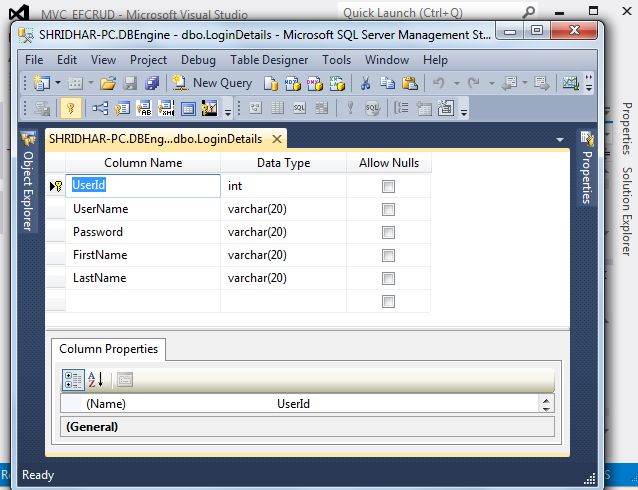The width and height of the screenshot is (638, 490).
Task: Click the Manage Fulltext Index icon
Action: [x=144, y=108]
